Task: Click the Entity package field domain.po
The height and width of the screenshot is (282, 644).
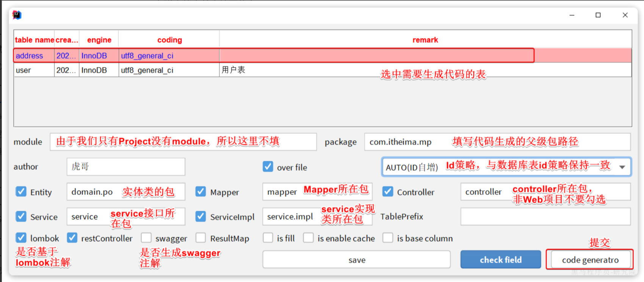Action: click(126, 192)
